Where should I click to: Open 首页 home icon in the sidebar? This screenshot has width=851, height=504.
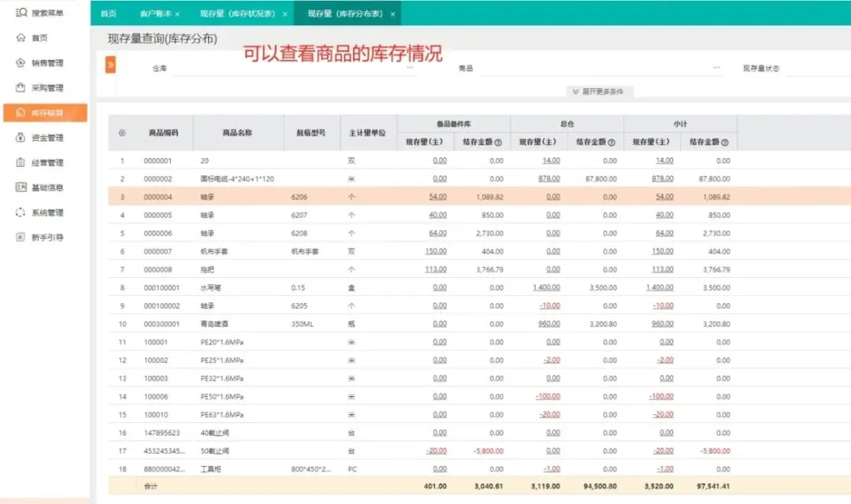(20, 38)
